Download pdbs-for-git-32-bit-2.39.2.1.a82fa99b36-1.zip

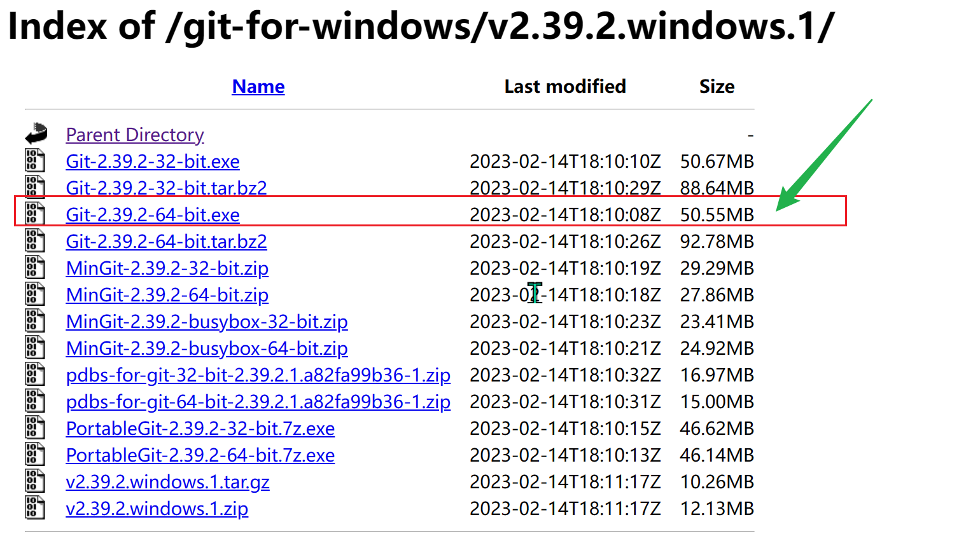coord(258,375)
